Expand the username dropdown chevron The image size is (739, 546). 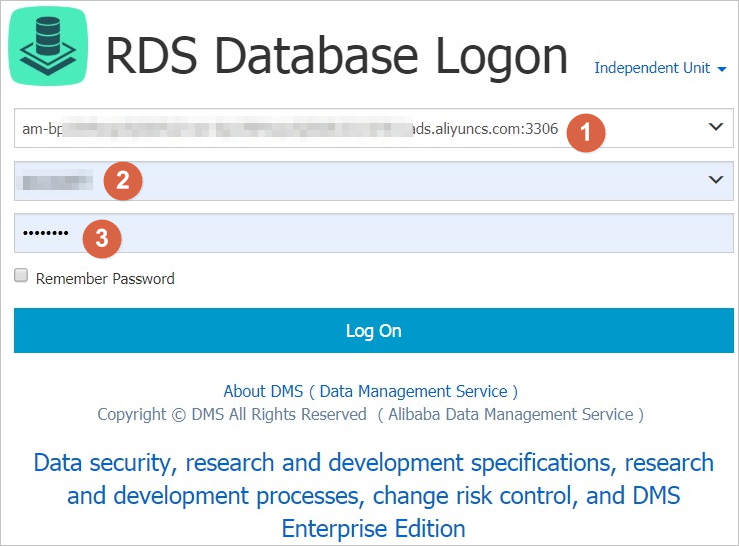(716, 180)
